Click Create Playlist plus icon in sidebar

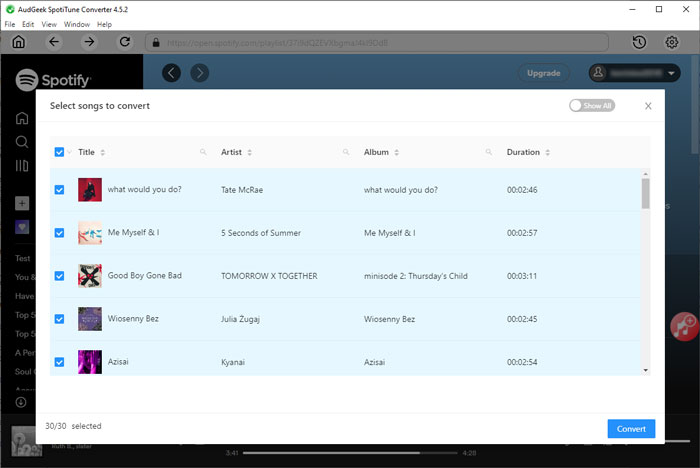point(22,203)
